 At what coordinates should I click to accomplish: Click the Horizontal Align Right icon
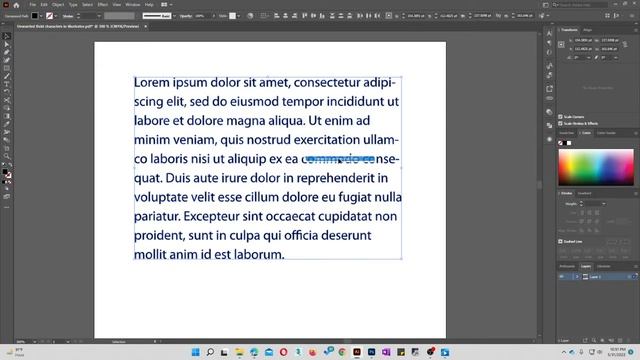pyautogui.click(x=294, y=16)
